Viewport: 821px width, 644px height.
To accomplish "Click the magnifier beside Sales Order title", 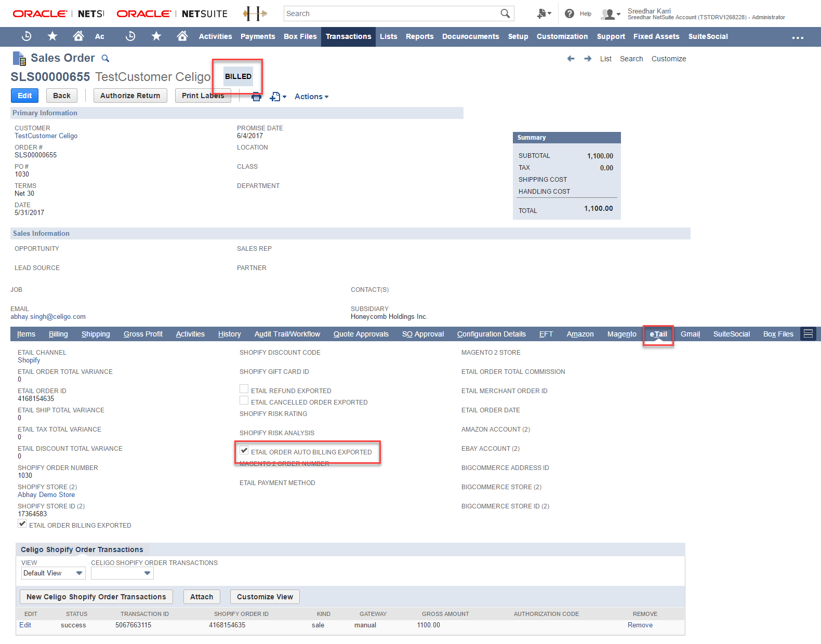I will click(x=105, y=58).
